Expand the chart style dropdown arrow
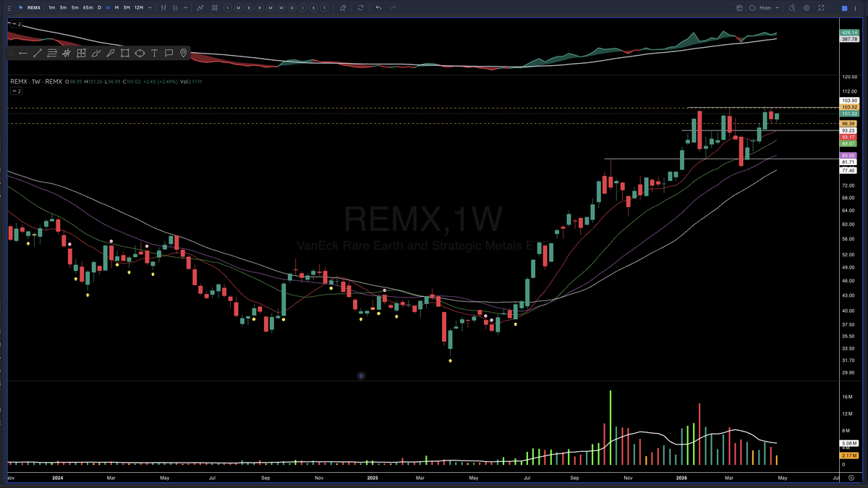The width and height of the screenshot is (868, 488). (x=186, y=7)
